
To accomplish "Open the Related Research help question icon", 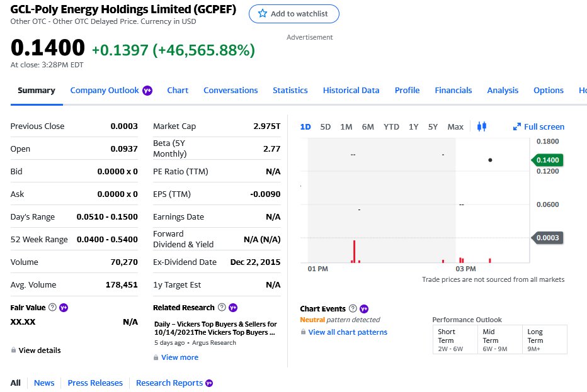I will (x=222, y=307).
